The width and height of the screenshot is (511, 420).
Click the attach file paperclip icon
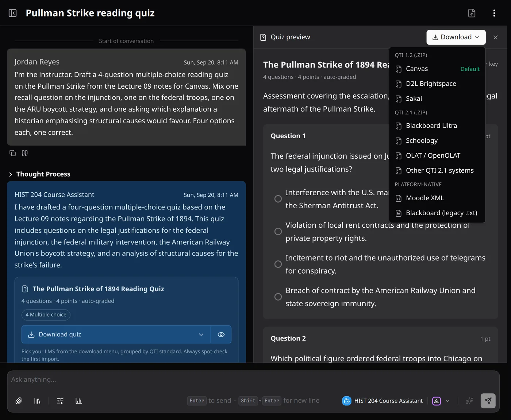pos(19,401)
